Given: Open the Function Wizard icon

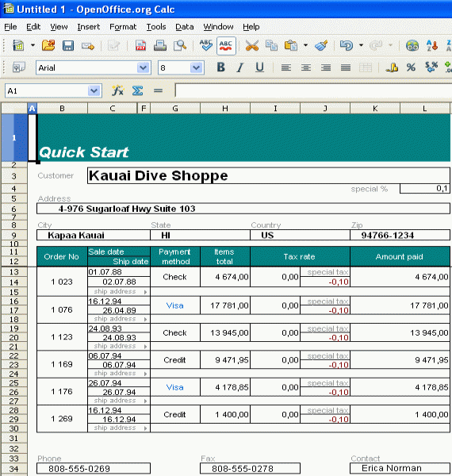Looking at the screenshot, I should point(117,90).
